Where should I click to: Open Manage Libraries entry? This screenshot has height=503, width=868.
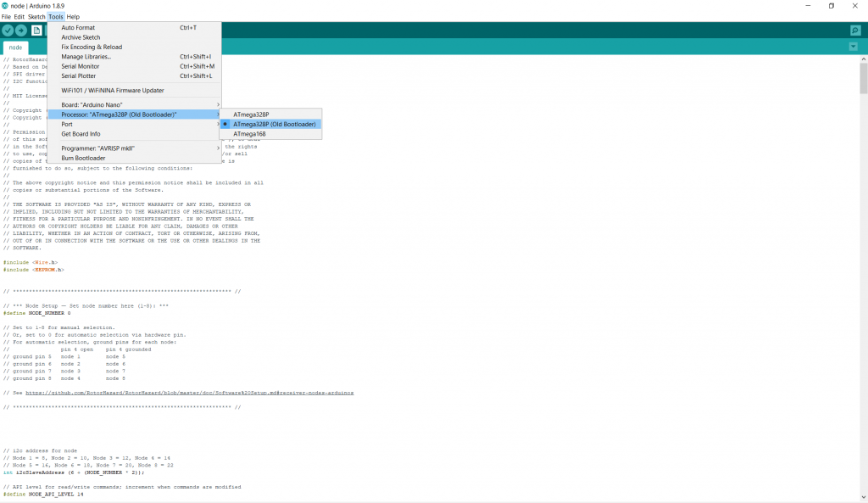[135, 57]
